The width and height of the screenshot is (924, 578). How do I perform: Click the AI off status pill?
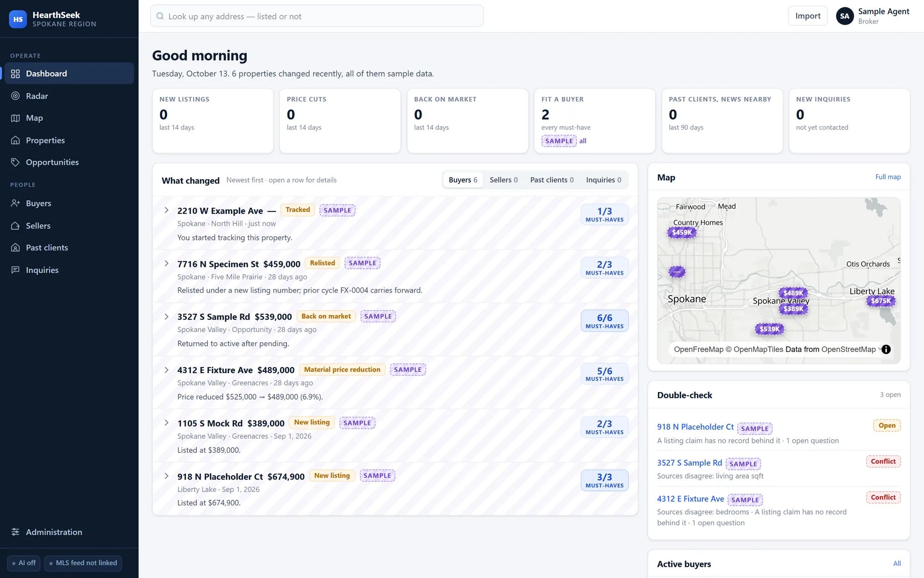pos(24,563)
